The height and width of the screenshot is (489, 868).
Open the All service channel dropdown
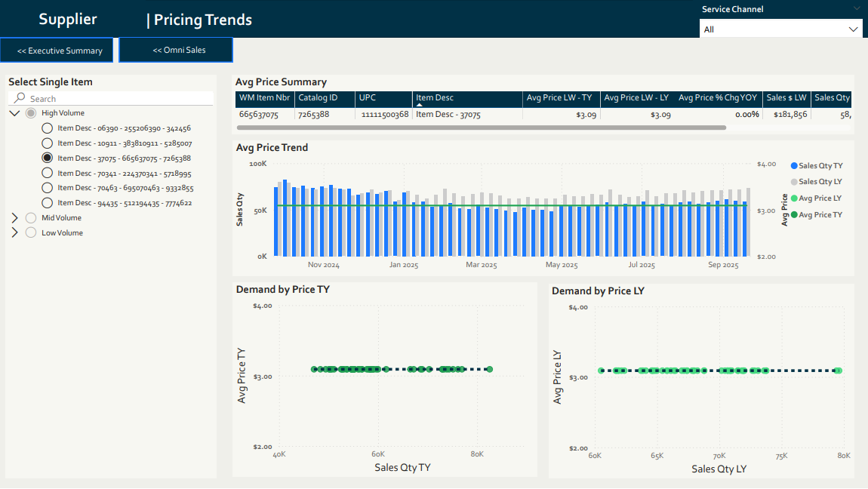point(854,28)
